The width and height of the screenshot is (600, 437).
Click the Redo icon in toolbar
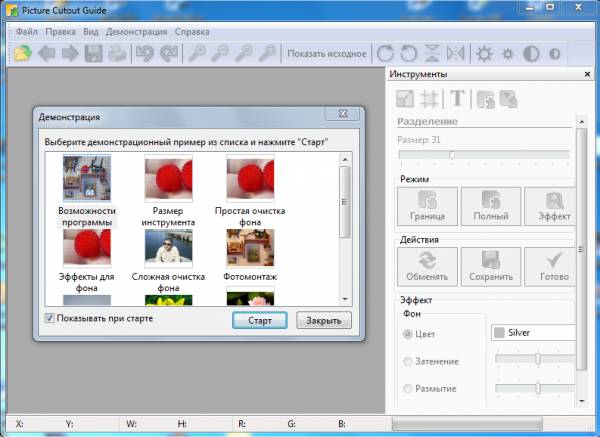click(x=169, y=54)
